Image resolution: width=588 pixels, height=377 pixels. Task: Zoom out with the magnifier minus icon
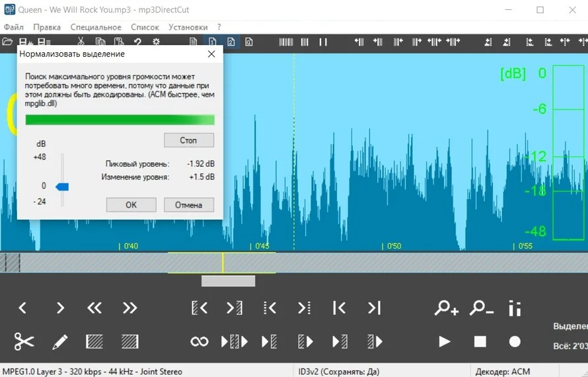481,308
